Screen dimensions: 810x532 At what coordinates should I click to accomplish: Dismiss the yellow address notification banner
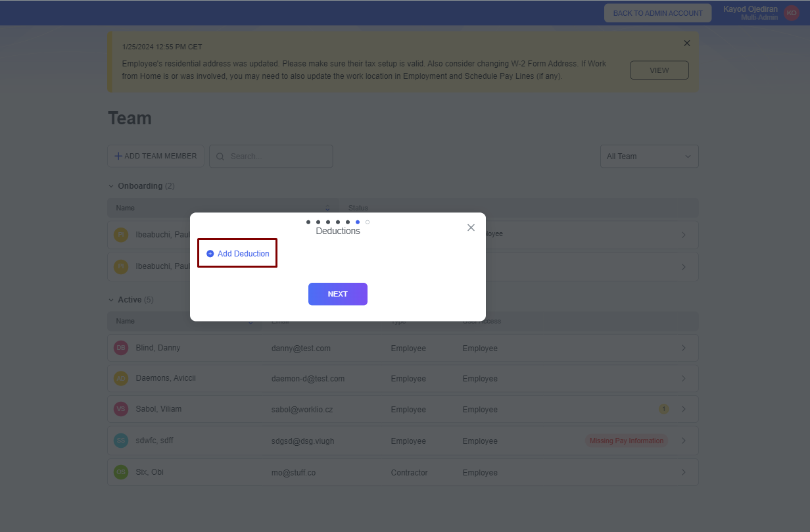(x=687, y=43)
